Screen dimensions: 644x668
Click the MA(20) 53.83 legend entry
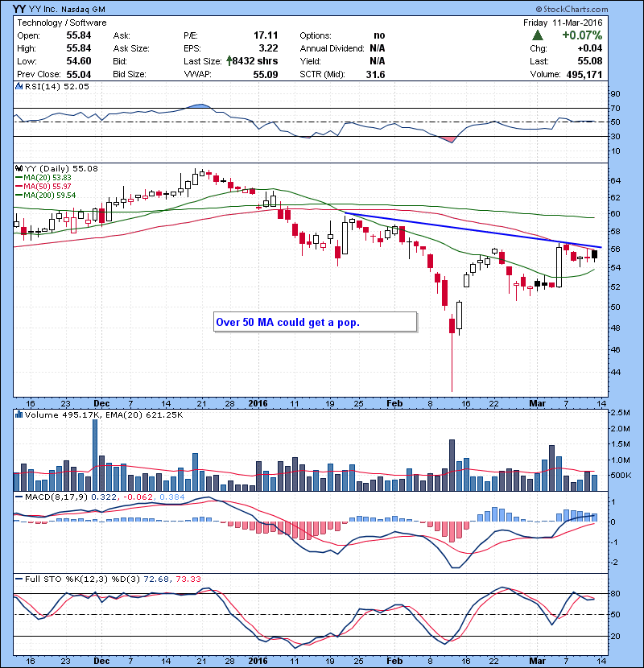click(x=43, y=178)
